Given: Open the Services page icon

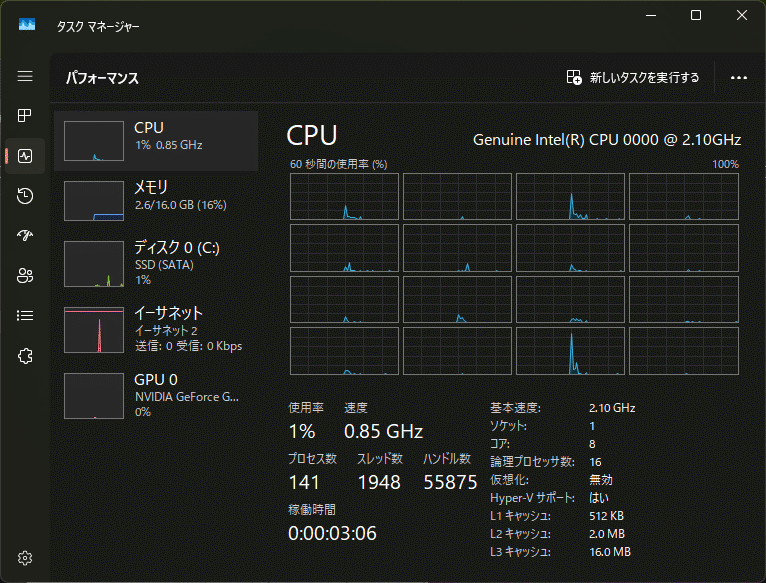Looking at the screenshot, I should pyautogui.click(x=25, y=355).
